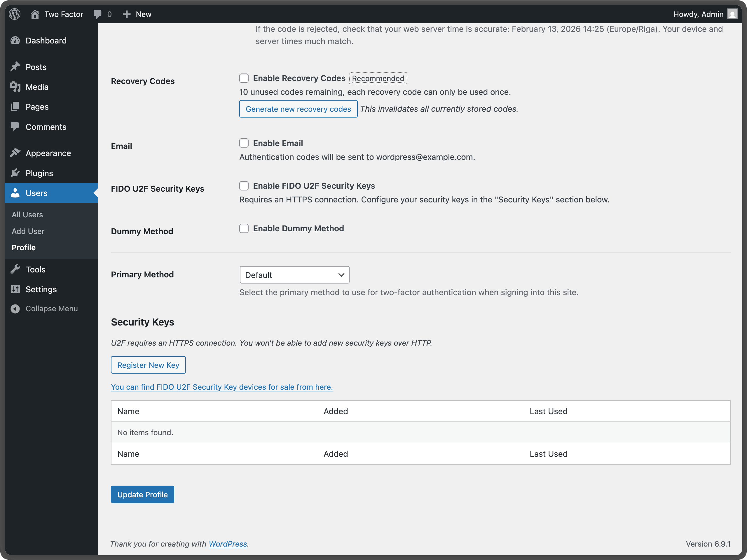
Task: Toggle the Enable Dummy Method checkbox
Action: (244, 229)
